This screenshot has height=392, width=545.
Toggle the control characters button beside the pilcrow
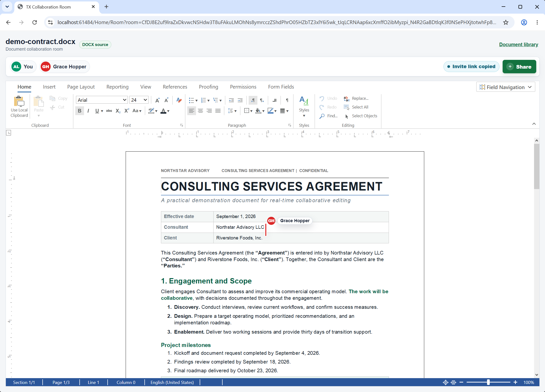pos(274,100)
